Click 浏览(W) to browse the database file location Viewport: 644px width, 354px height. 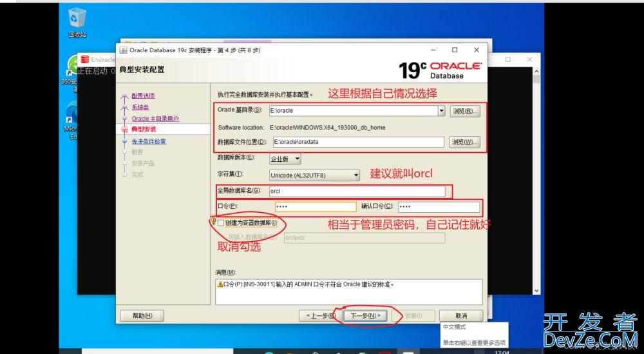464,142
